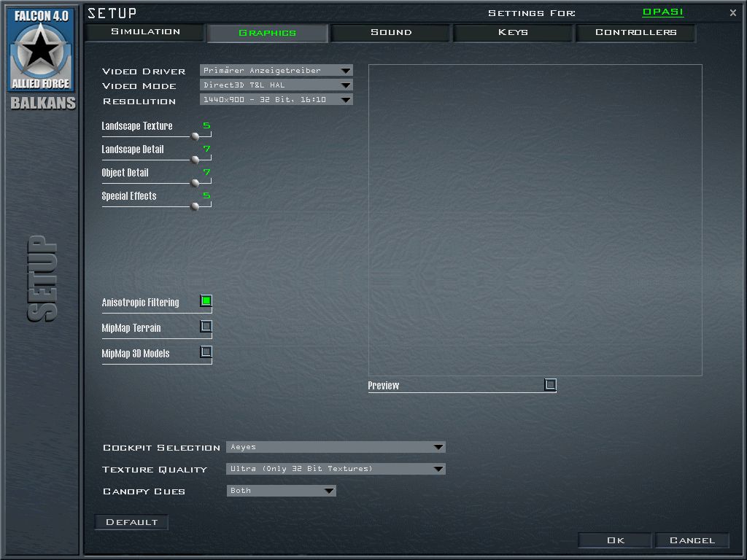Click the 'Settings For:' label
This screenshot has width=747, height=560.
532,13
